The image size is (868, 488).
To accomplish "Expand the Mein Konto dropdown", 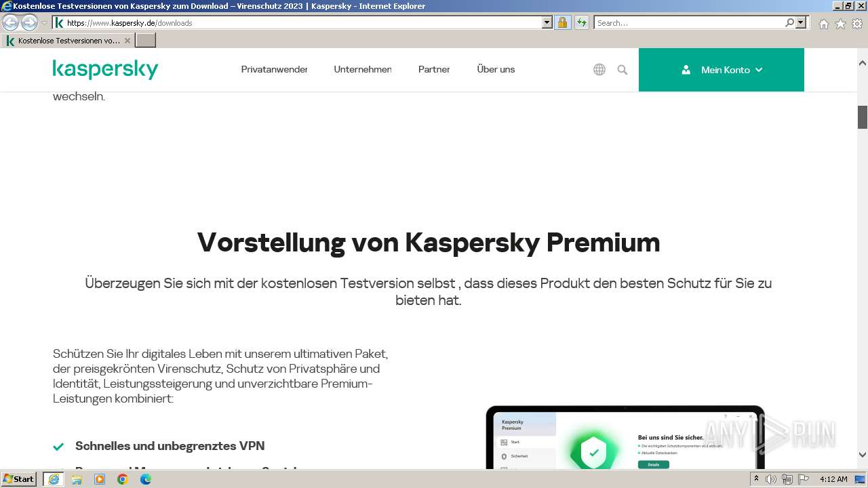I will tap(722, 69).
